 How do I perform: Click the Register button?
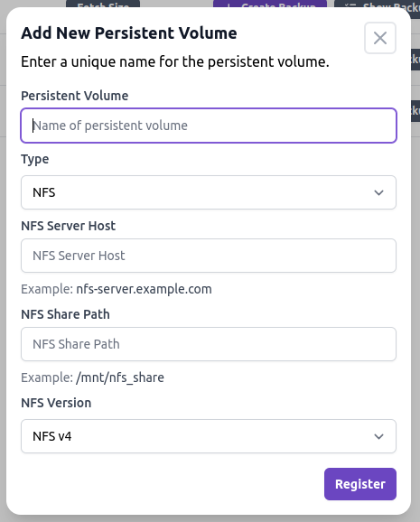[x=360, y=484]
